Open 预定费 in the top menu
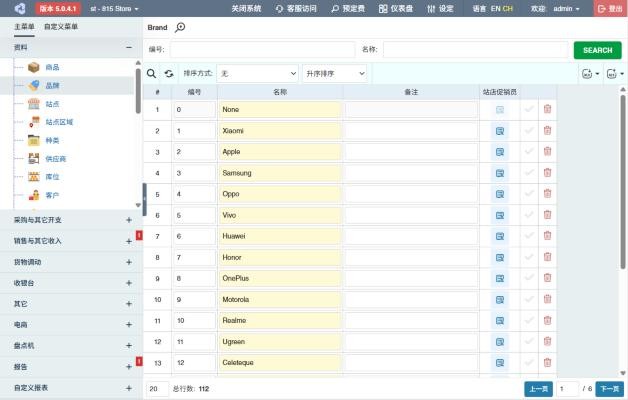This screenshot has width=628, height=400. (x=348, y=8)
